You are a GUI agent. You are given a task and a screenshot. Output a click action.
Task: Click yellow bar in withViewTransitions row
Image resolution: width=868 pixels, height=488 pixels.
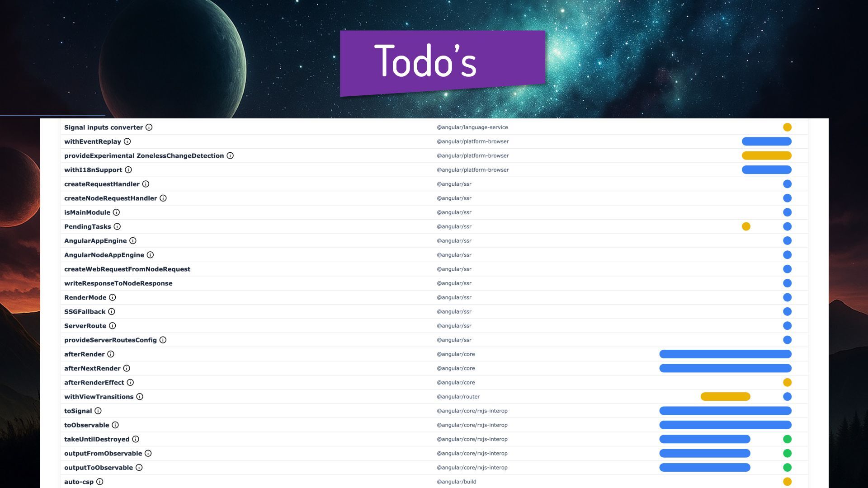point(725,397)
